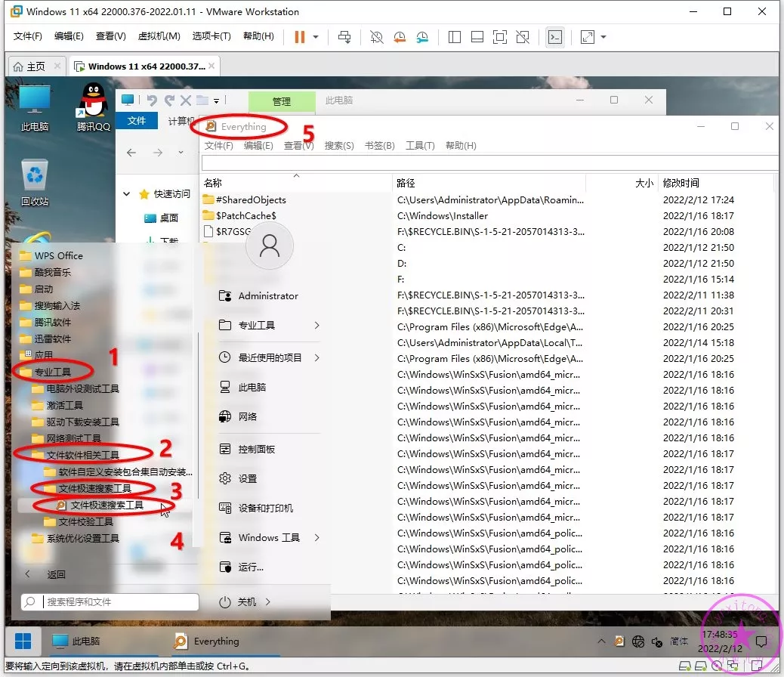Image resolution: width=784 pixels, height=677 pixels.
Task: Open 控制面板 from the Start menu
Action: [256, 449]
